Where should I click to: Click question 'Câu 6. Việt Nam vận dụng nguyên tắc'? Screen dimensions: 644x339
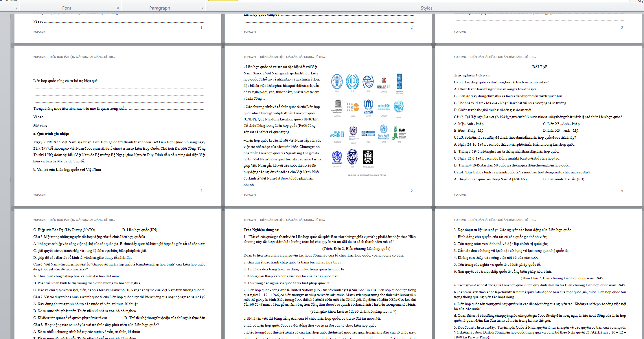point(119,267)
